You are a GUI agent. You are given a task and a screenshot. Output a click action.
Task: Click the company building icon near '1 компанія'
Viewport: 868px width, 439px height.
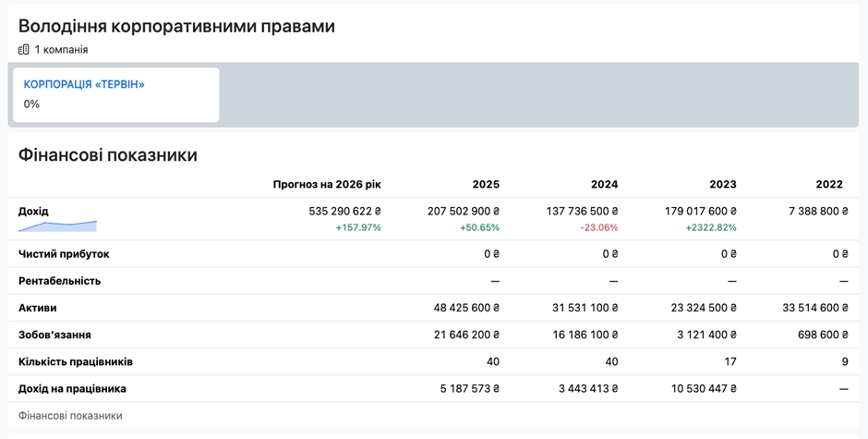click(24, 49)
